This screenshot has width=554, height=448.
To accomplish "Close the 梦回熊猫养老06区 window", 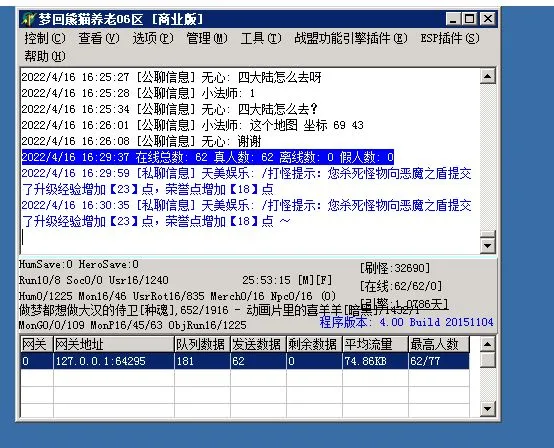I will [488, 19].
